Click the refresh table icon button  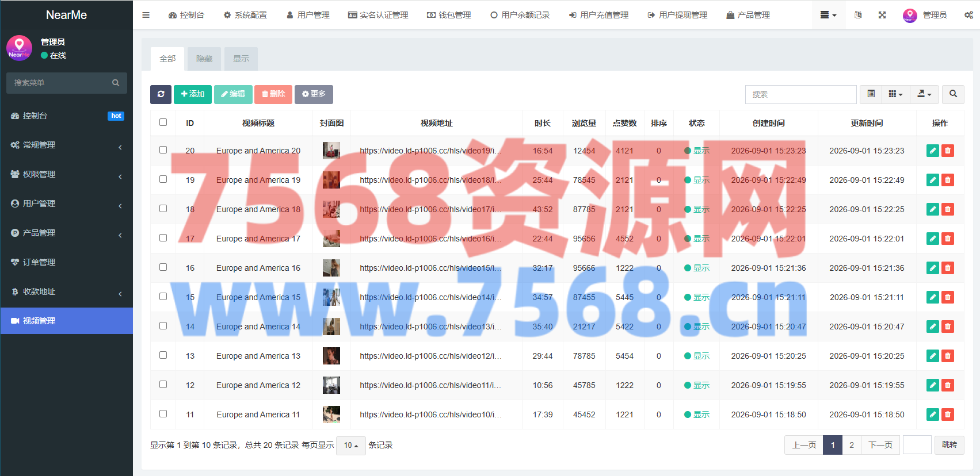point(161,94)
